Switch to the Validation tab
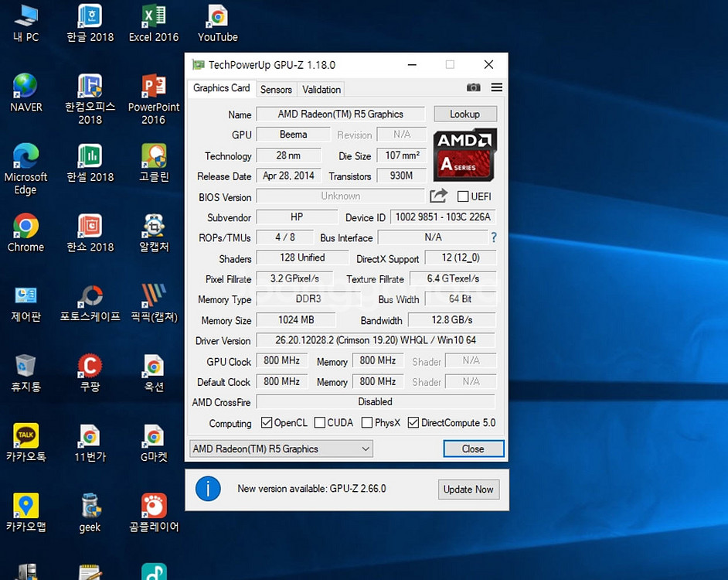728x580 pixels. 321,89
